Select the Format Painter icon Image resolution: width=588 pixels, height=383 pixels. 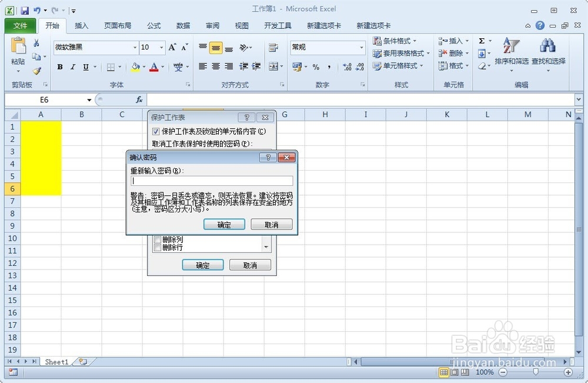(x=36, y=72)
